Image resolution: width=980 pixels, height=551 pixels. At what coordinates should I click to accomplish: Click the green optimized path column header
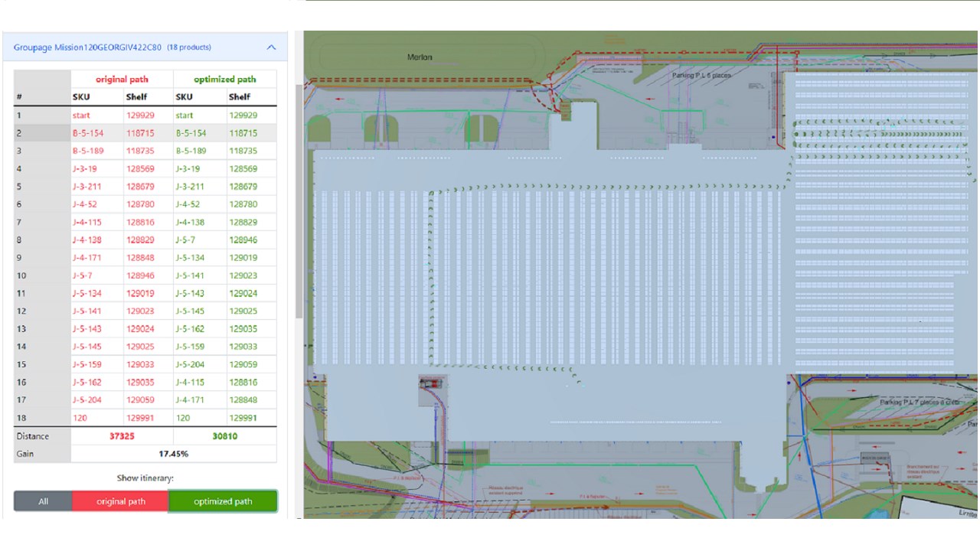click(224, 80)
